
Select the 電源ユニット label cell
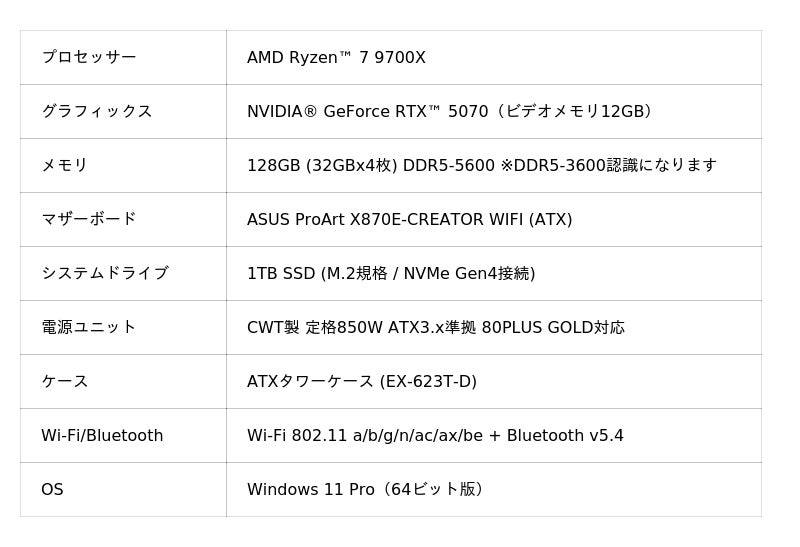click(x=88, y=327)
